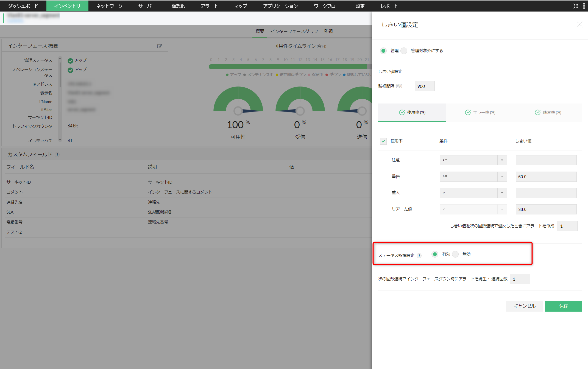The image size is (588, 369).
Task: Select 管理対象外にする radio button
Action: coord(404,51)
